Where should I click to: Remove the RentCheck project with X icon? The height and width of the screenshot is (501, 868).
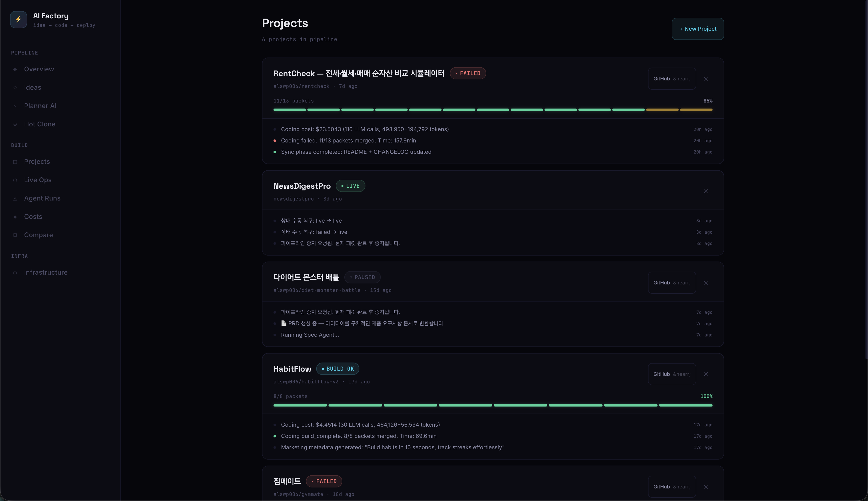point(706,79)
